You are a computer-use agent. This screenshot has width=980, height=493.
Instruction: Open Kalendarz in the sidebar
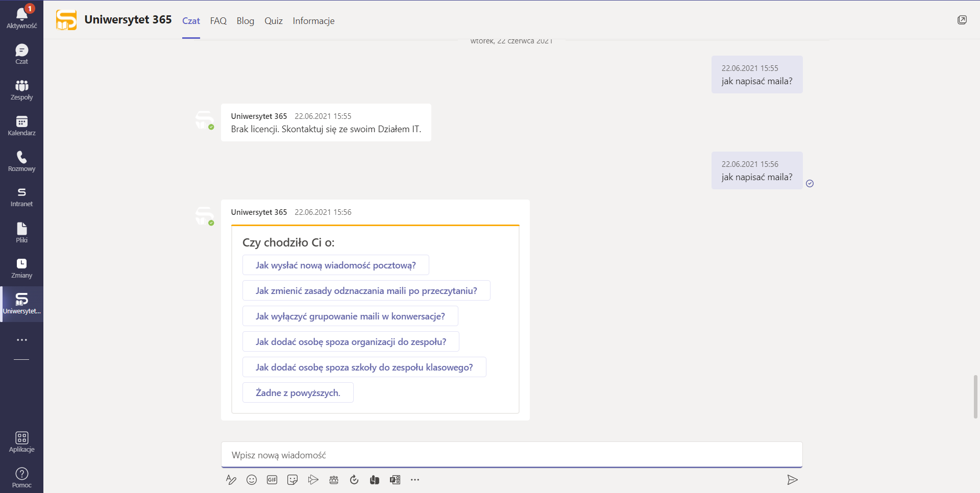21,126
